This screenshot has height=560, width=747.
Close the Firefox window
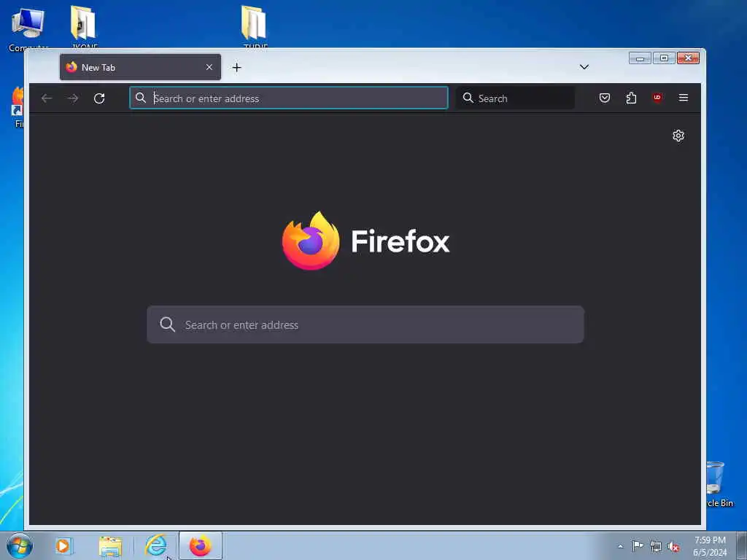[x=689, y=58]
